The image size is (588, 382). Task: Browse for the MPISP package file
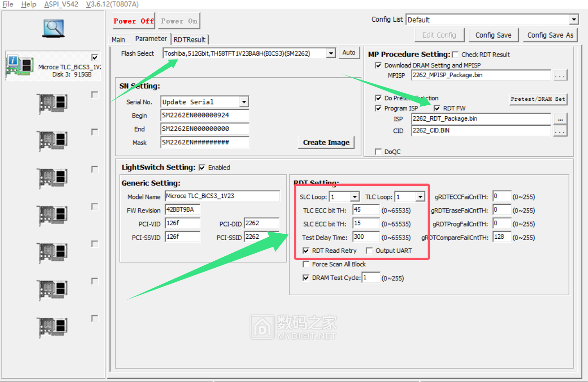[560, 75]
